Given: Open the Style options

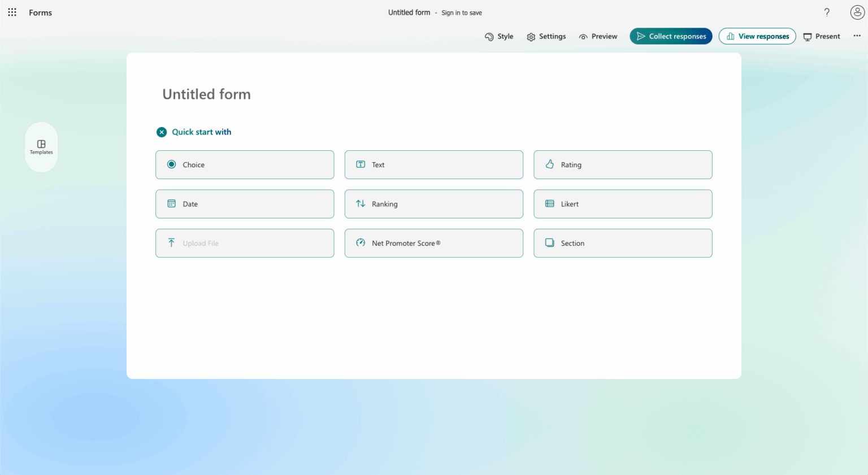Looking at the screenshot, I should pos(499,36).
